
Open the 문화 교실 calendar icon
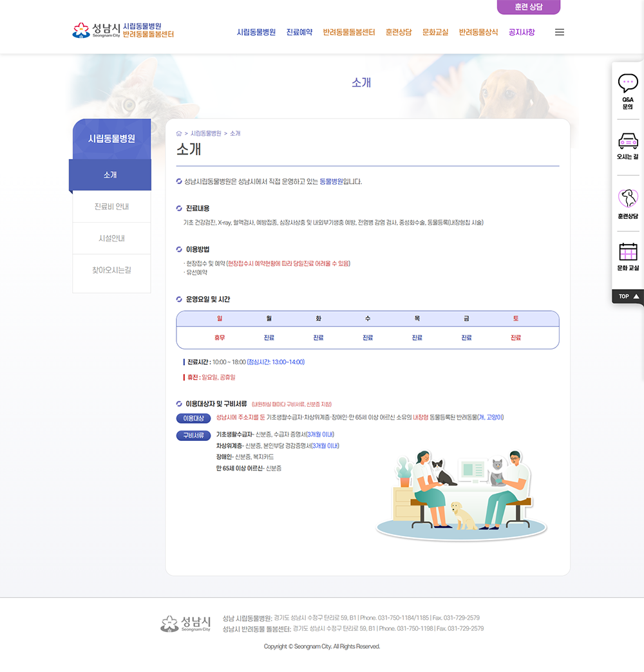point(627,252)
